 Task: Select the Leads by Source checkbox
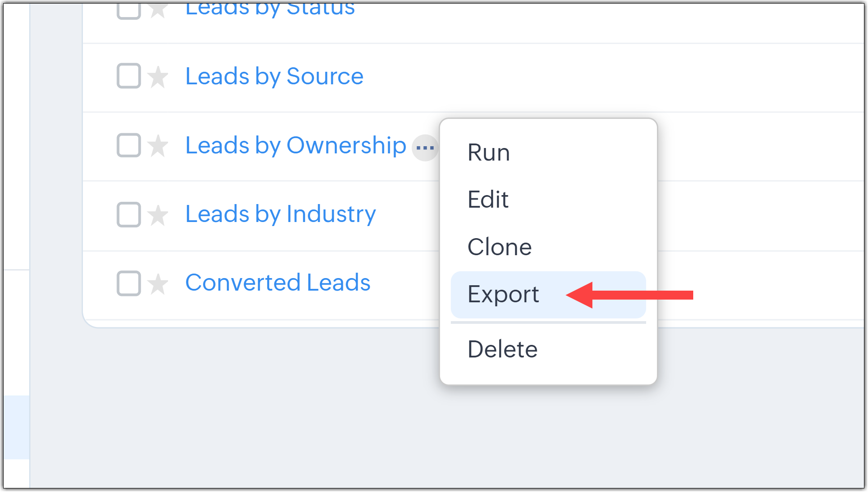[x=129, y=76]
